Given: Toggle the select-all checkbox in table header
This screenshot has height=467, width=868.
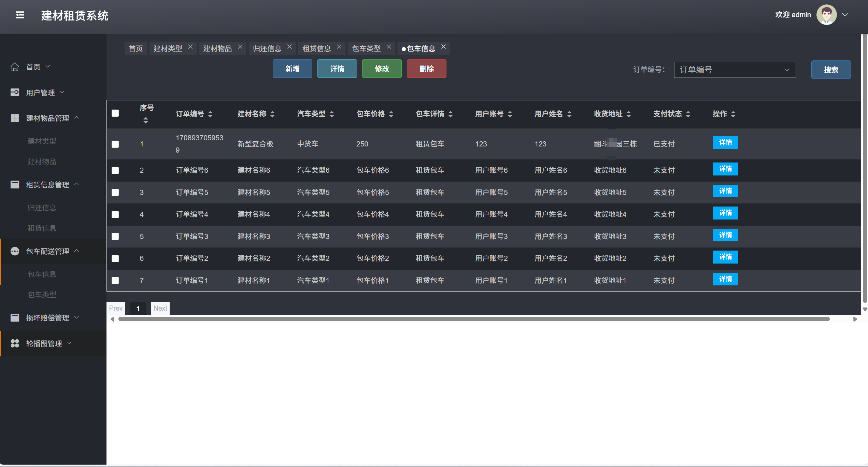Looking at the screenshot, I should [115, 113].
